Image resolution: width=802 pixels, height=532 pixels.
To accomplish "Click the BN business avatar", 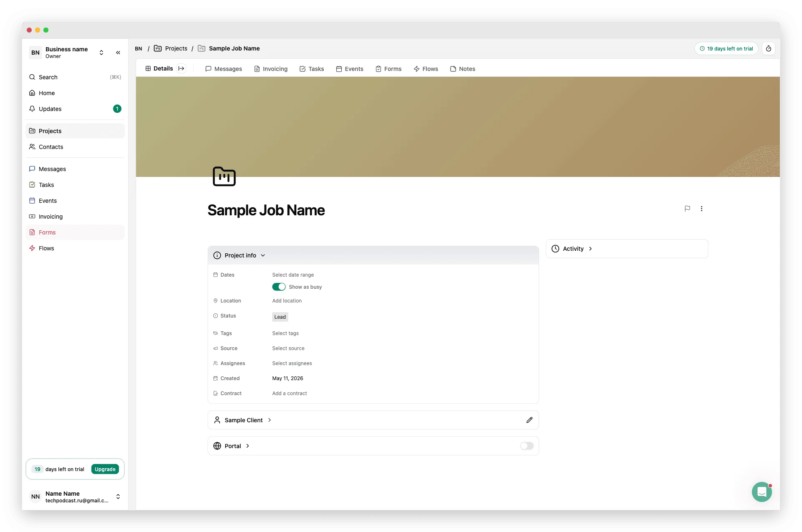I will coord(35,53).
